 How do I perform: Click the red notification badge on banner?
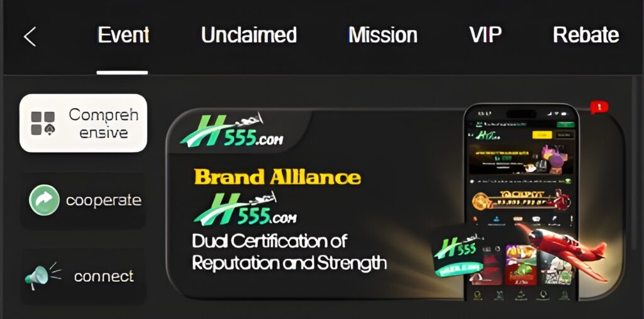(x=599, y=107)
